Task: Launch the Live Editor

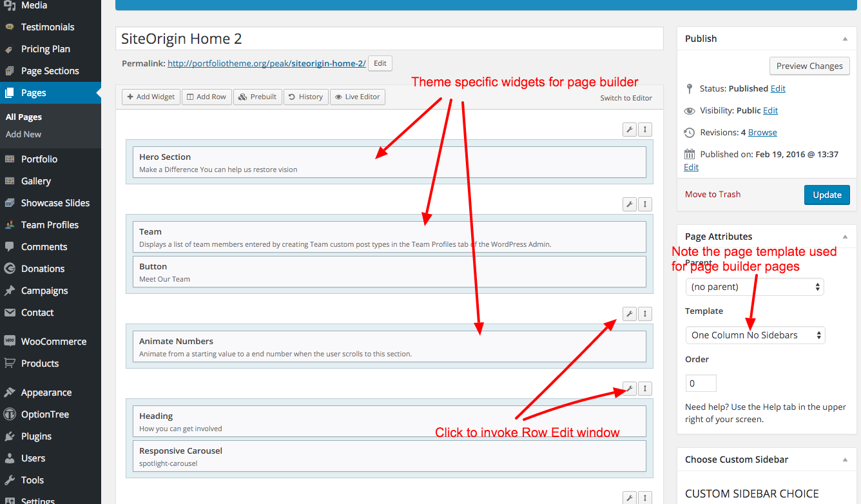Action: [357, 97]
